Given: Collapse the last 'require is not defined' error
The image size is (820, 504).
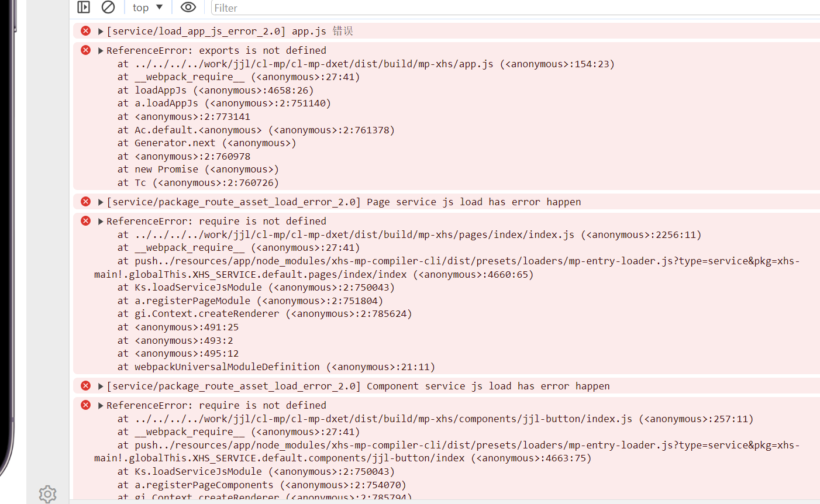Looking at the screenshot, I should pos(101,406).
